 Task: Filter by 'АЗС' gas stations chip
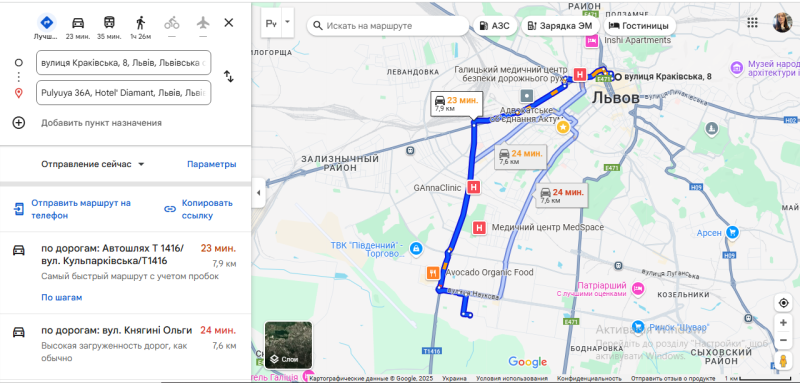tap(495, 26)
